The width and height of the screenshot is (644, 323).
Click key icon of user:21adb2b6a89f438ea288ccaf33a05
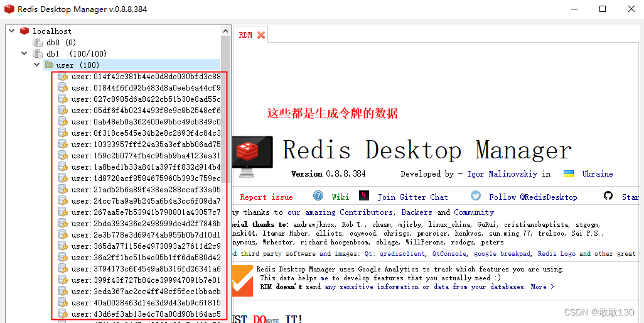coord(62,189)
